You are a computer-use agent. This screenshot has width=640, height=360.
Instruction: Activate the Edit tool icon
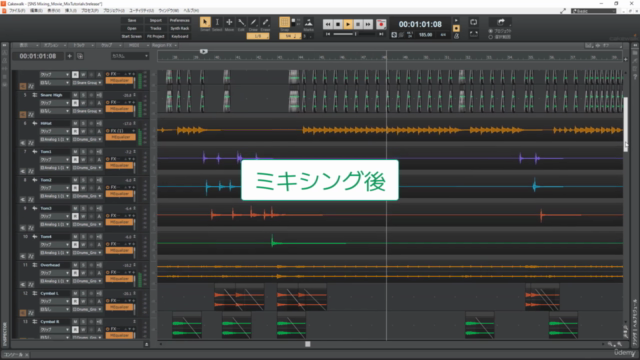[241, 22]
